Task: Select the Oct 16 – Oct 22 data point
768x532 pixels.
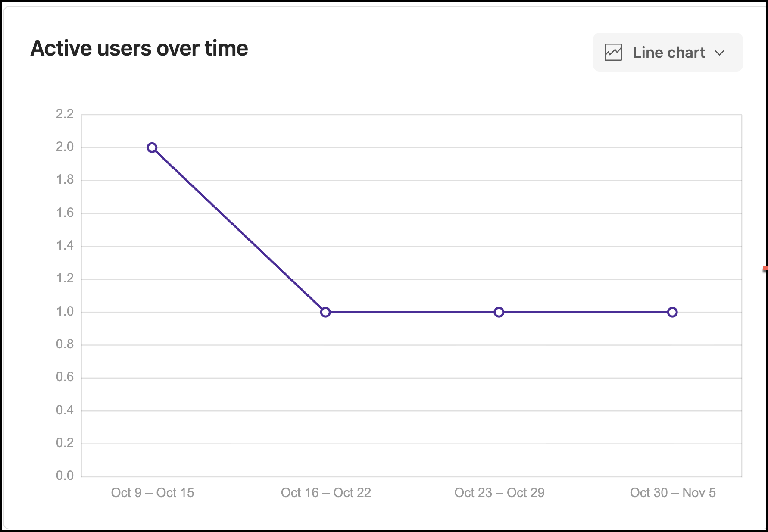Action: [x=325, y=312]
